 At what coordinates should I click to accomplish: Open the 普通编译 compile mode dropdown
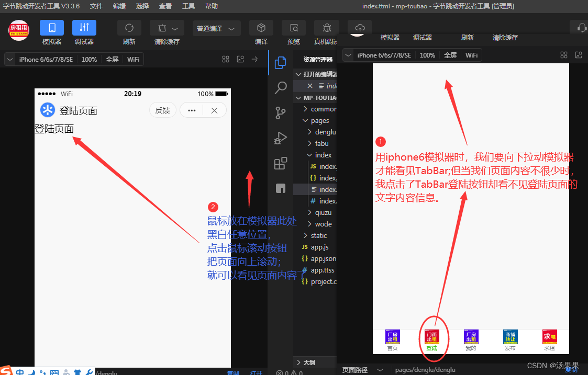pyautogui.click(x=216, y=28)
